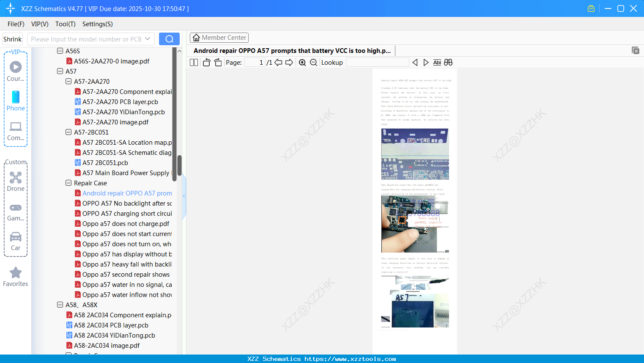Screen dimensions: 644x363
Task: Find the next lookup match
Action: (426, 63)
